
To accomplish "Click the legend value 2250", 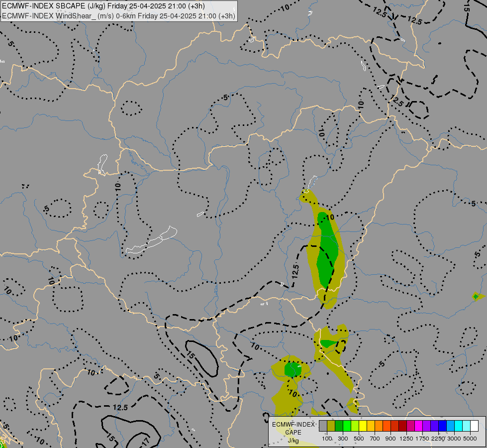I will click(x=438, y=439).
